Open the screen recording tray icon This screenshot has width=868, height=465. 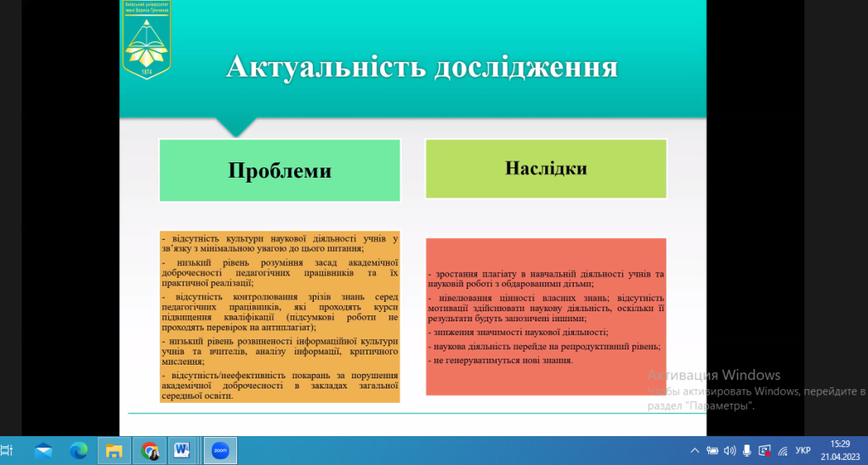[x=764, y=451]
